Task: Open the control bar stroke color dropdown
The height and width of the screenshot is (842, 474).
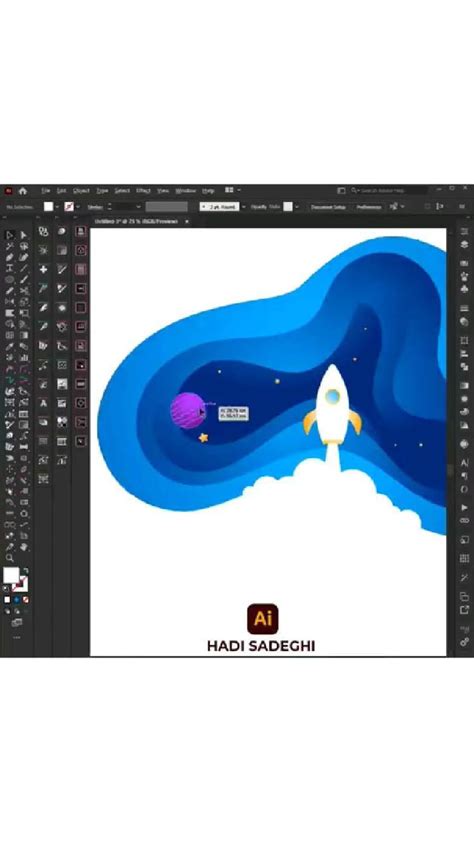Action: coord(78,207)
